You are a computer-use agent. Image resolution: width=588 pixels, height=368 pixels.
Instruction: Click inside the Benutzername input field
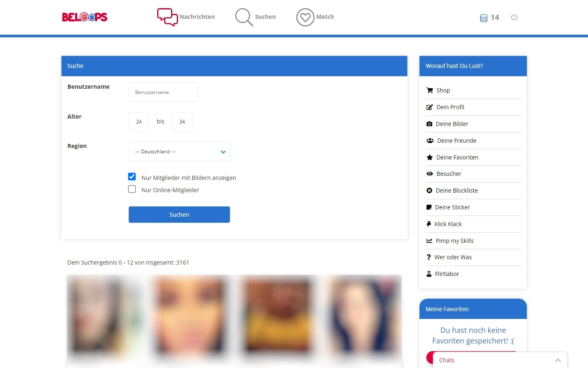coord(163,92)
